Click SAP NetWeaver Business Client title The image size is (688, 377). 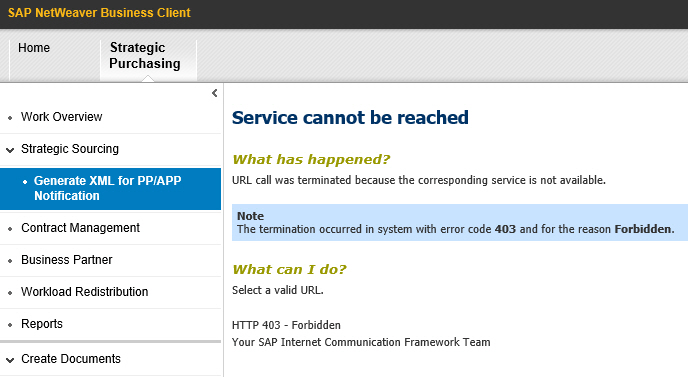coord(99,13)
